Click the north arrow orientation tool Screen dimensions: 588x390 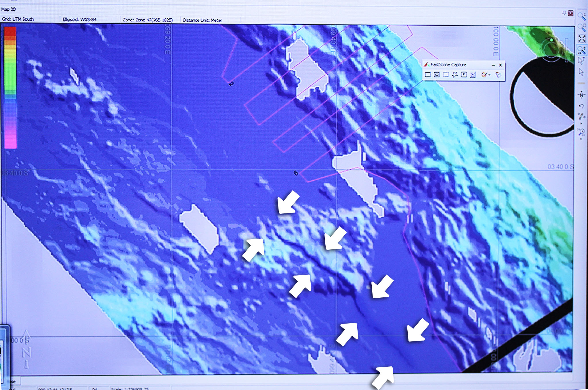point(582,94)
